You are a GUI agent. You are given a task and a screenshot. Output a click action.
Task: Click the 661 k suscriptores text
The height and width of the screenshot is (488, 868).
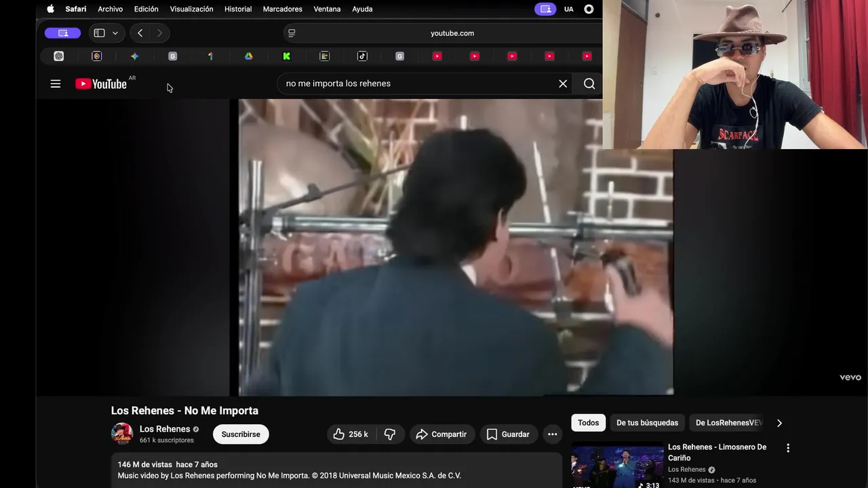click(x=167, y=441)
